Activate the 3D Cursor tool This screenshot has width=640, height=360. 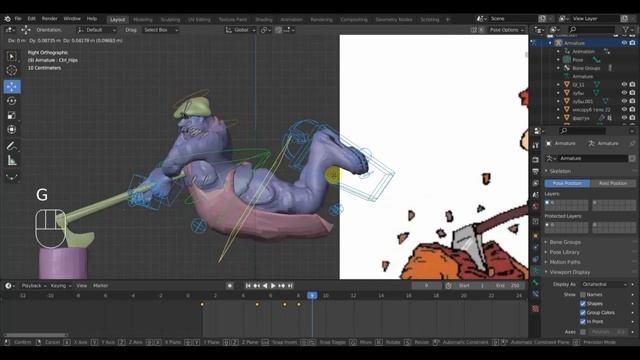tap(11, 71)
